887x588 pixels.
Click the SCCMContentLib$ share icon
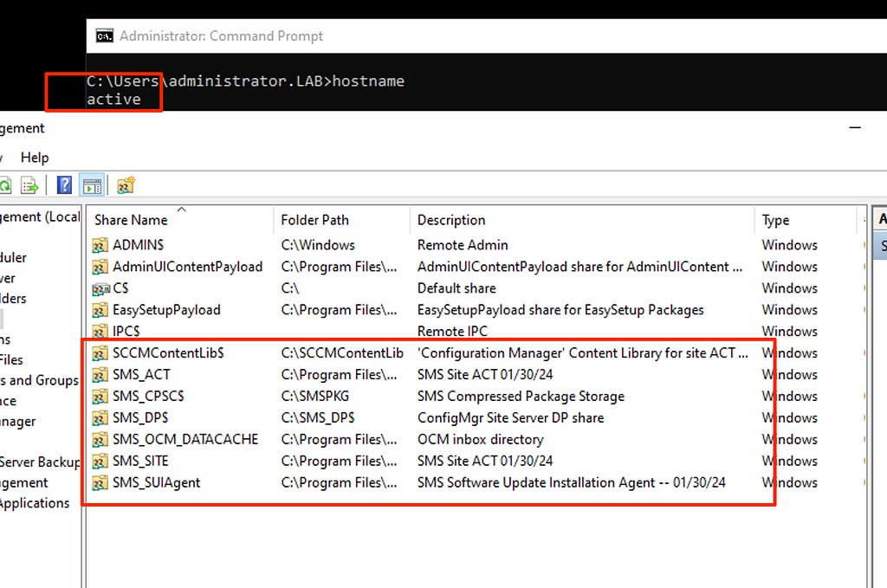pyautogui.click(x=100, y=353)
